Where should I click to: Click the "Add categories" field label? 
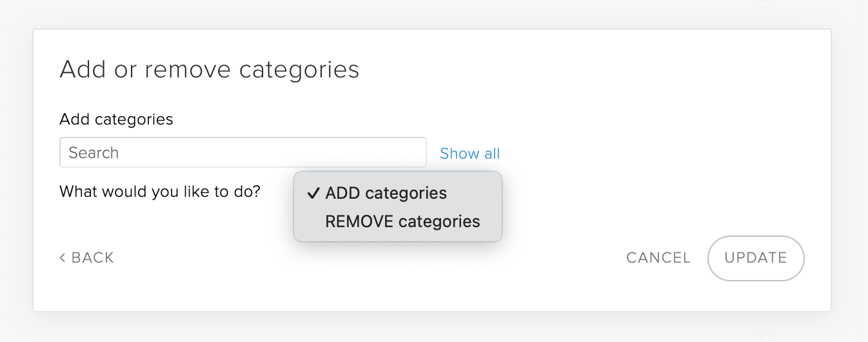116,119
